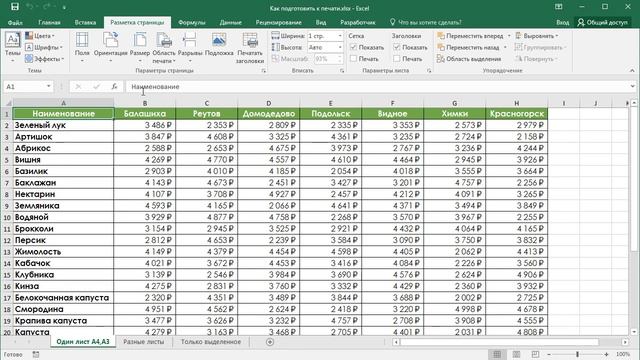Click the horizontal scrollbar
The image size is (640, 360).
499,342
